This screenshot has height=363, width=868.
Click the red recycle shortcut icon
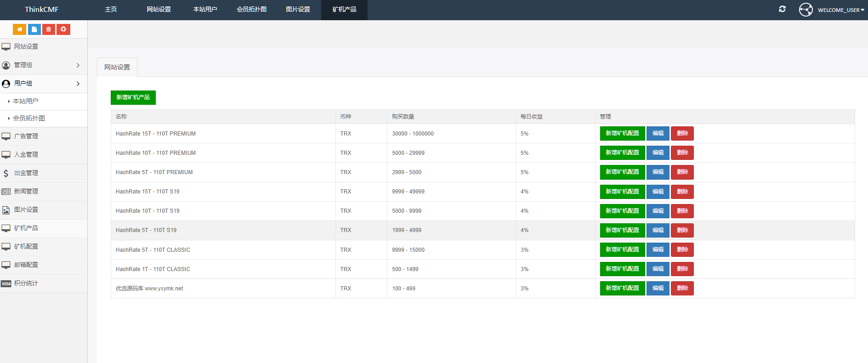pos(63,29)
